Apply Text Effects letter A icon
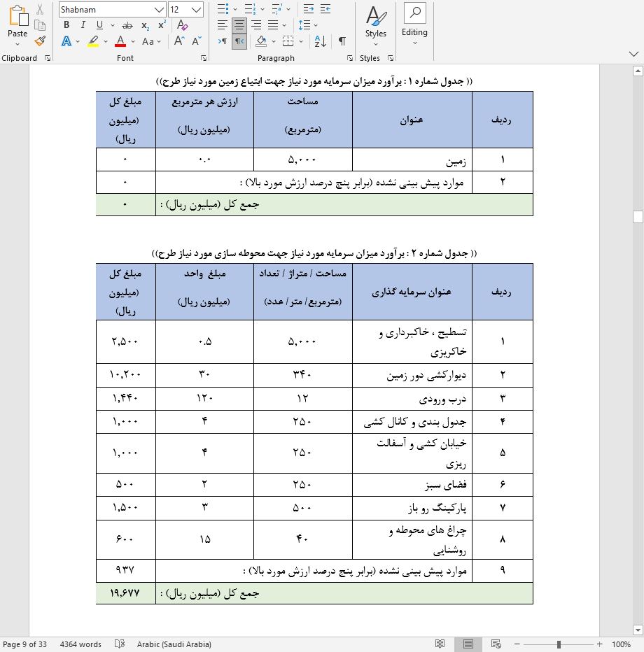 click(x=66, y=41)
